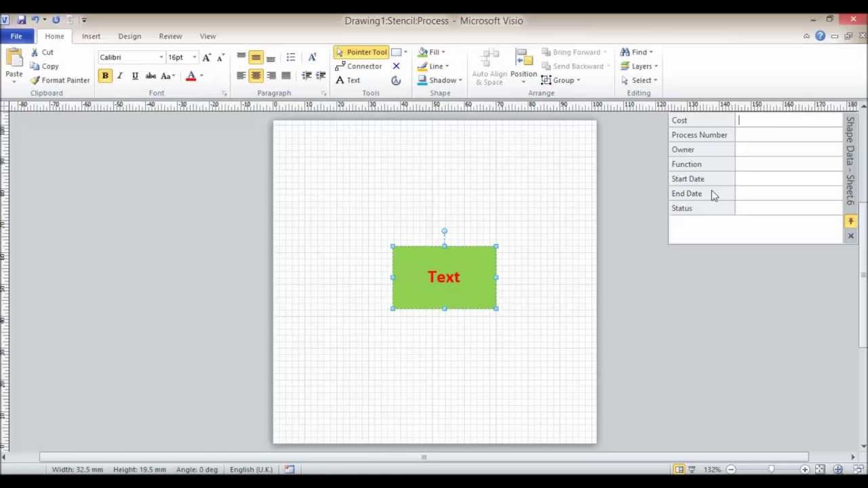Toggle Underline formatting
Viewport: 868px width, 488px height.
coord(135,75)
